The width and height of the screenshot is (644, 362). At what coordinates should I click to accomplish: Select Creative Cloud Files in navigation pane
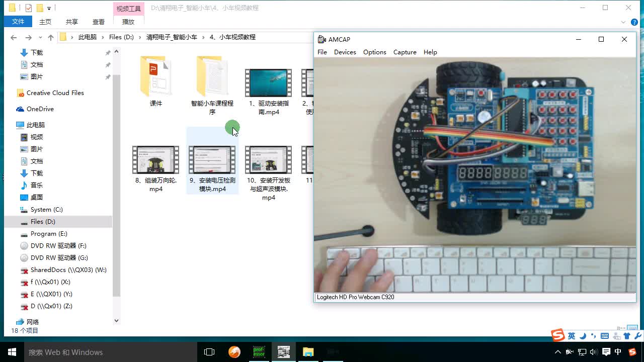tap(55, 93)
